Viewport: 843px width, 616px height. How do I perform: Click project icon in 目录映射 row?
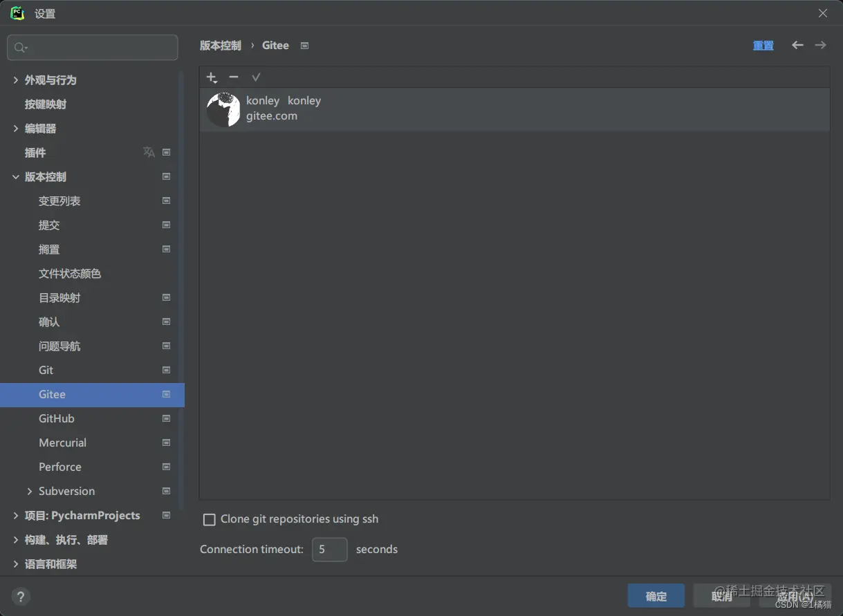[x=166, y=297]
